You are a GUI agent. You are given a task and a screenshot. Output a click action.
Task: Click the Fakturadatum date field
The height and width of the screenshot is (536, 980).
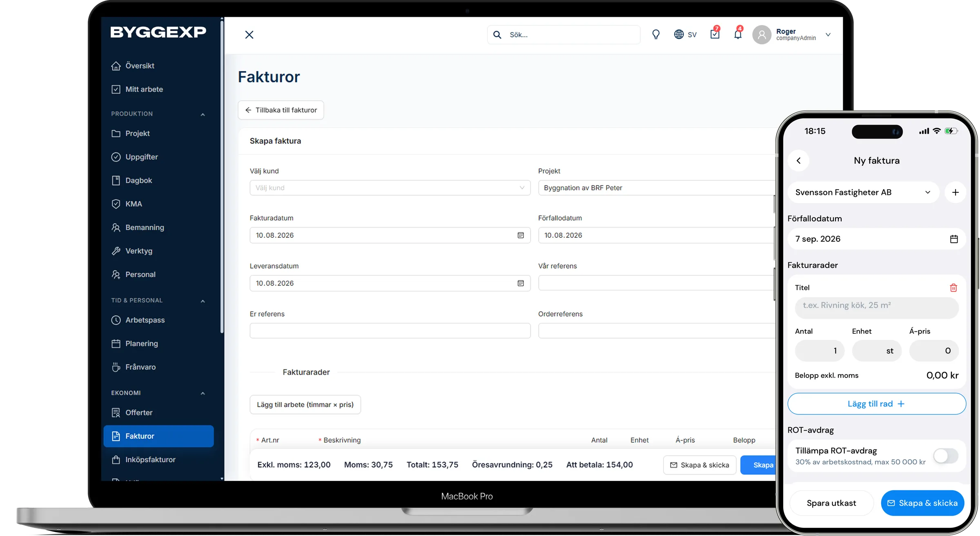390,235
